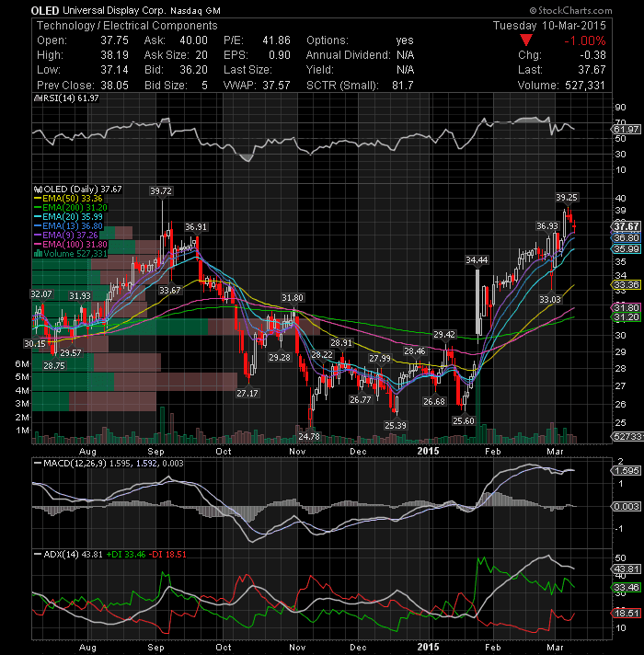Image resolution: width=644 pixels, height=655 pixels.
Task: Click the volume bars icon in the legend
Action: pos(38,254)
